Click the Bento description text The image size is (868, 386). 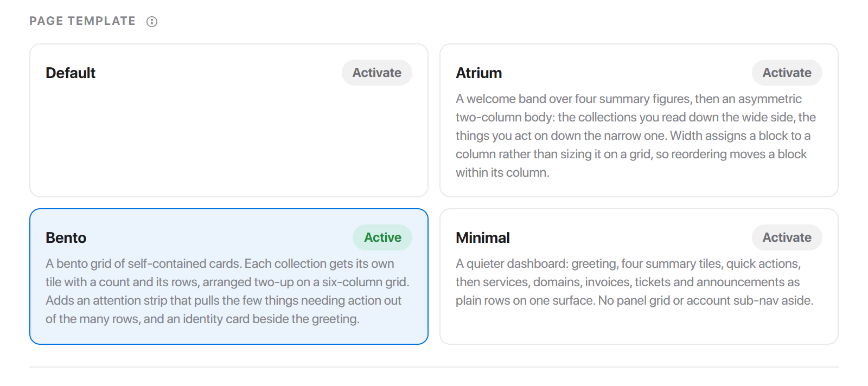pyautogui.click(x=228, y=291)
